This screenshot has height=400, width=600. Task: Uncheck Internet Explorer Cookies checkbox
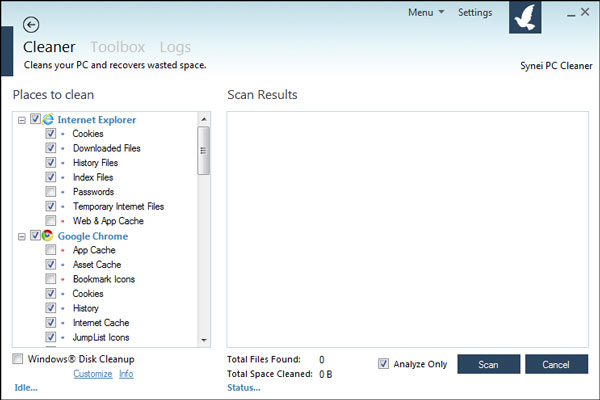[51, 133]
